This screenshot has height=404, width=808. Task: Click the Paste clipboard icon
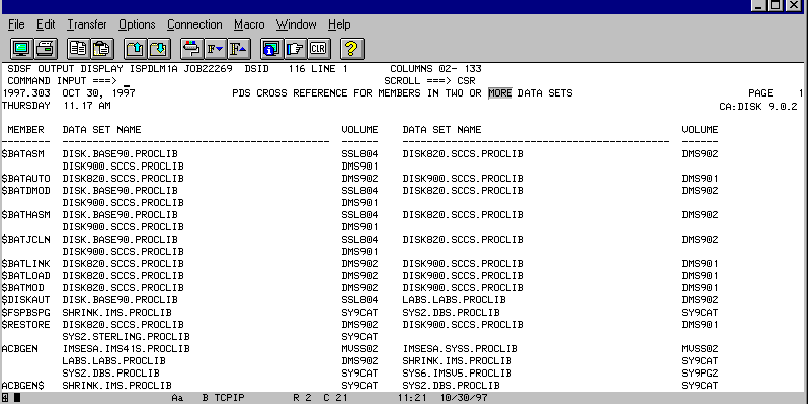coord(100,48)
